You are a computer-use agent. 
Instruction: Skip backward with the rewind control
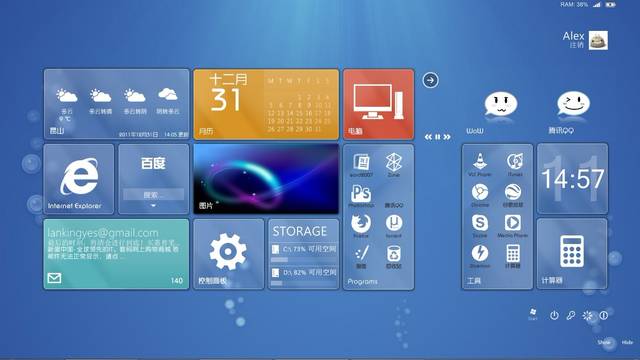point(428,137)
